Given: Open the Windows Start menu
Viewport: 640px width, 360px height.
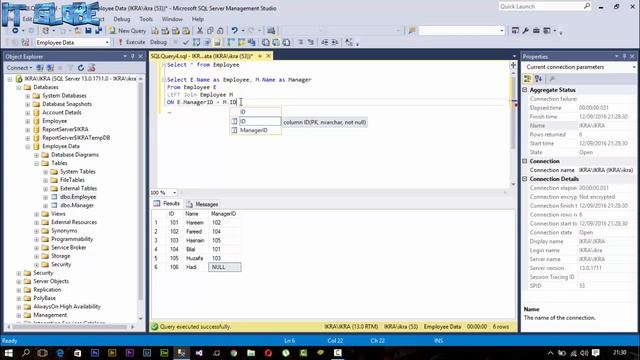Looking at the screenshot, I should coord(8,353).
